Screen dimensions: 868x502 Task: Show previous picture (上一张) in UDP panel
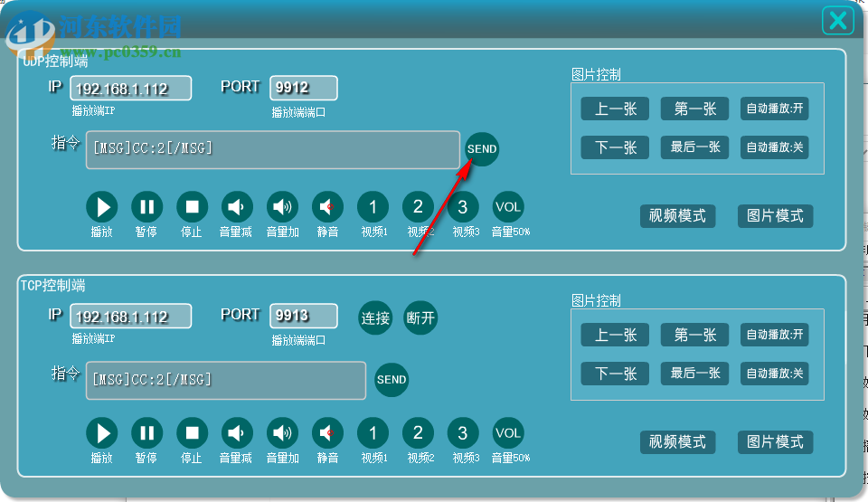(615, 109)
